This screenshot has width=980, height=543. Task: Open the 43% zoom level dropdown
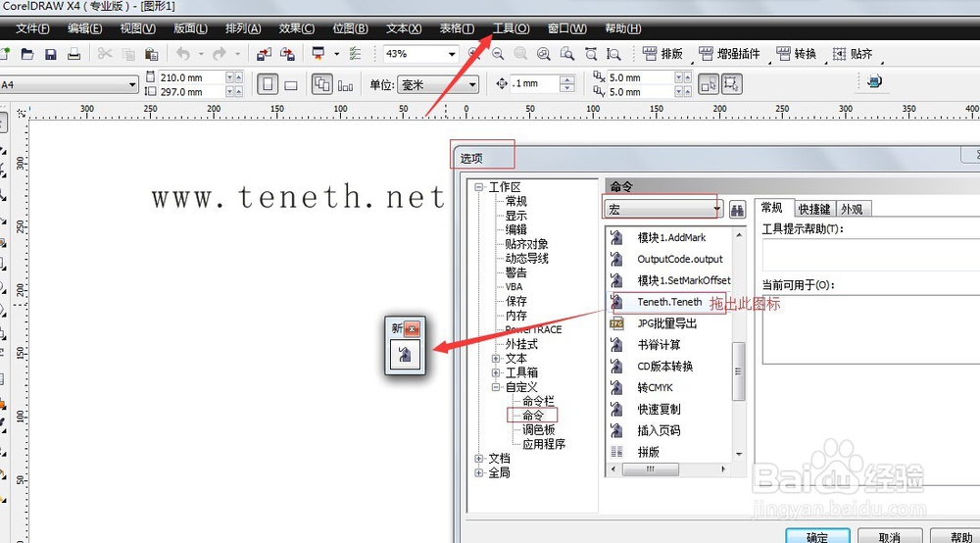(452, 54)
